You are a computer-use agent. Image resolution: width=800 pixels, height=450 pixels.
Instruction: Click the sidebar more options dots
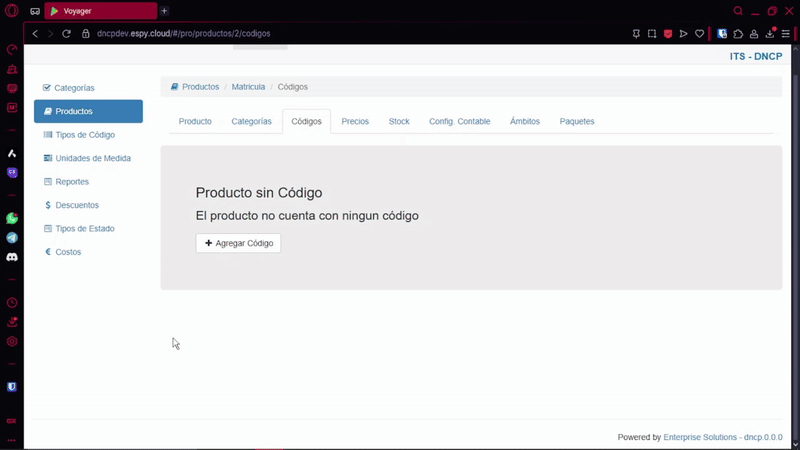(12, 440)
